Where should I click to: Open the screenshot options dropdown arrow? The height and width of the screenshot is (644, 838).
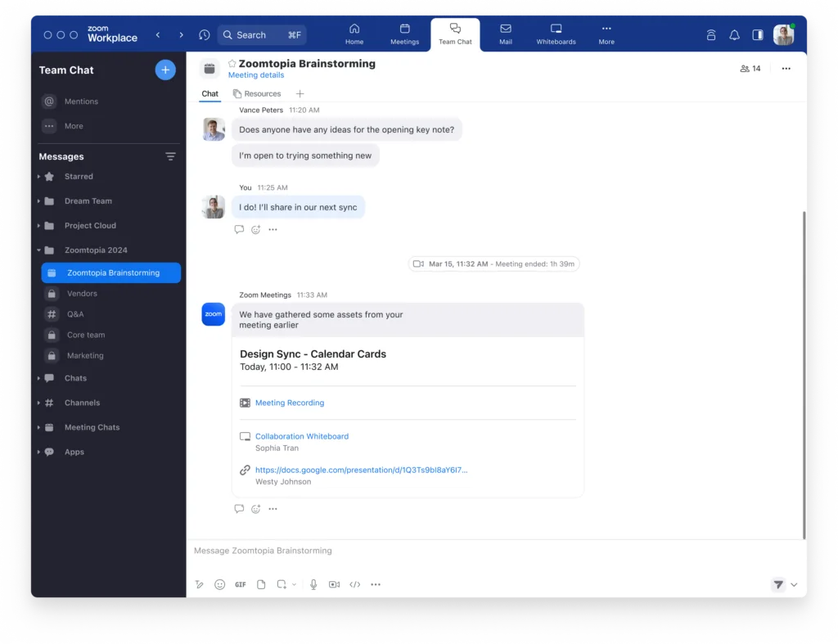coord(294,585)
